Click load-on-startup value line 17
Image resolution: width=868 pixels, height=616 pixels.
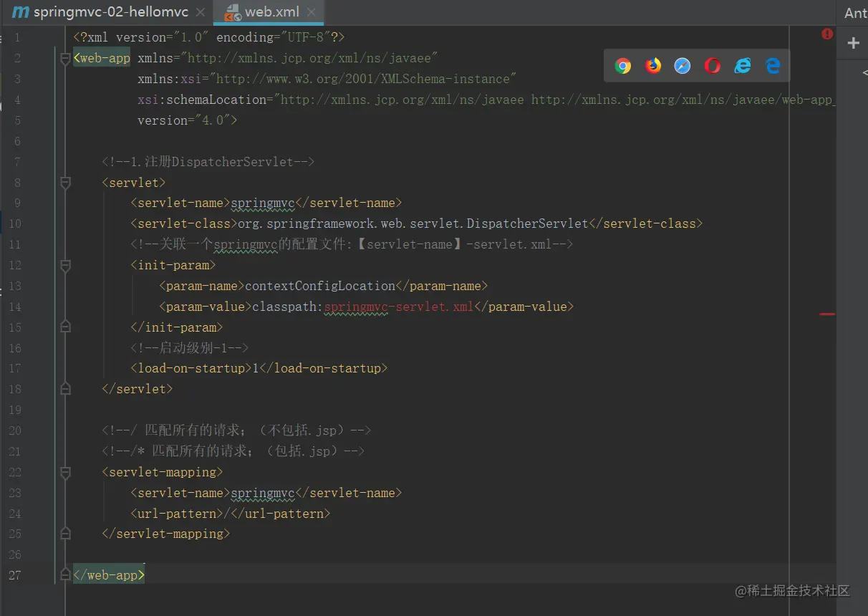click(256, 369)
